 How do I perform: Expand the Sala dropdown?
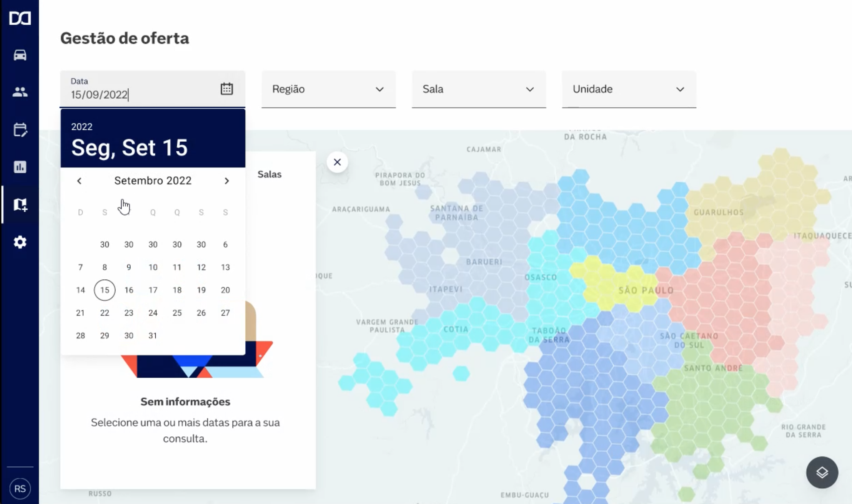pyautogui.click(x=479, y=89)
